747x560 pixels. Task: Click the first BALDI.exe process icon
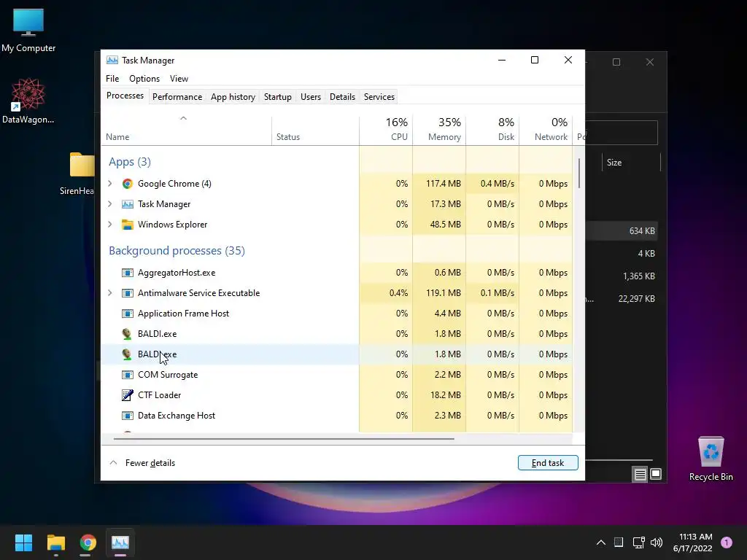pos(127,334)
